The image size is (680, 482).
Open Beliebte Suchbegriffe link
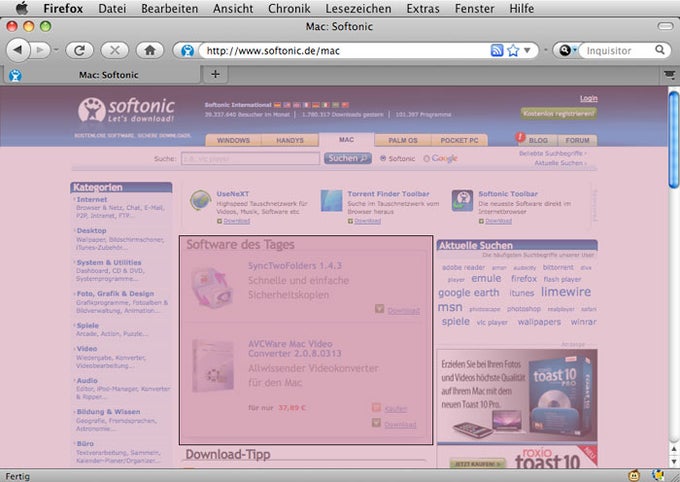coord(552,153)
